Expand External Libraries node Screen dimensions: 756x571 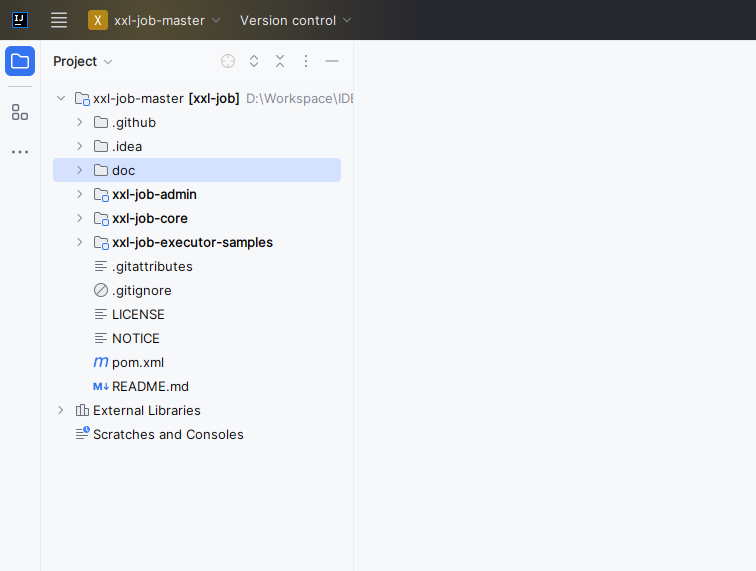point(61,410)
